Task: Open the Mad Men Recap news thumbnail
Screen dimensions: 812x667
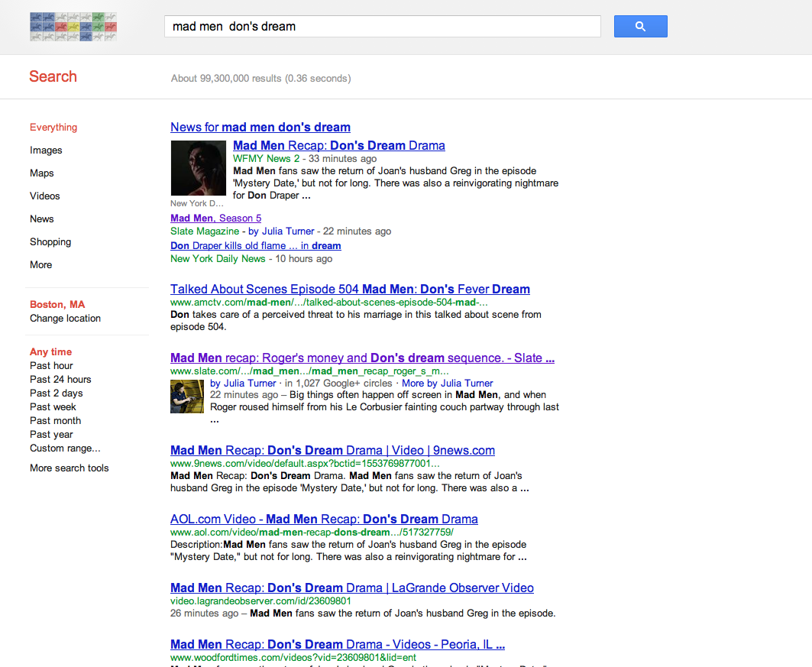Action: (198, 167)
